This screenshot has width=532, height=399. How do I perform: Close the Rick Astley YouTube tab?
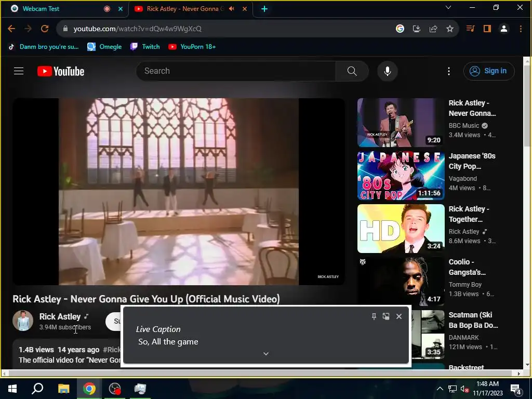click(245, 9)
